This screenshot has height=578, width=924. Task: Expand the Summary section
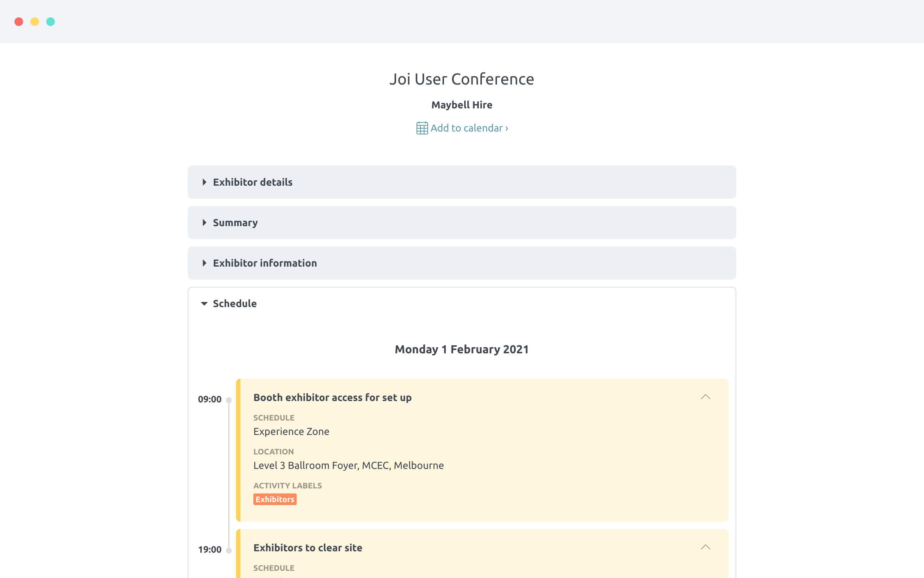click(462, 223)
